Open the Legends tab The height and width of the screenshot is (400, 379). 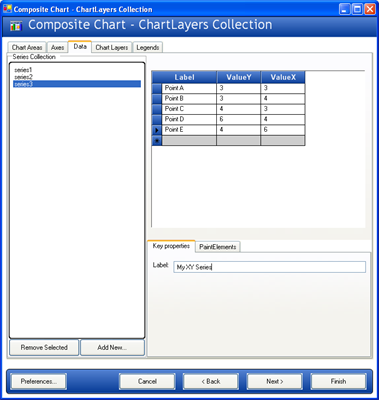(148, 47)
